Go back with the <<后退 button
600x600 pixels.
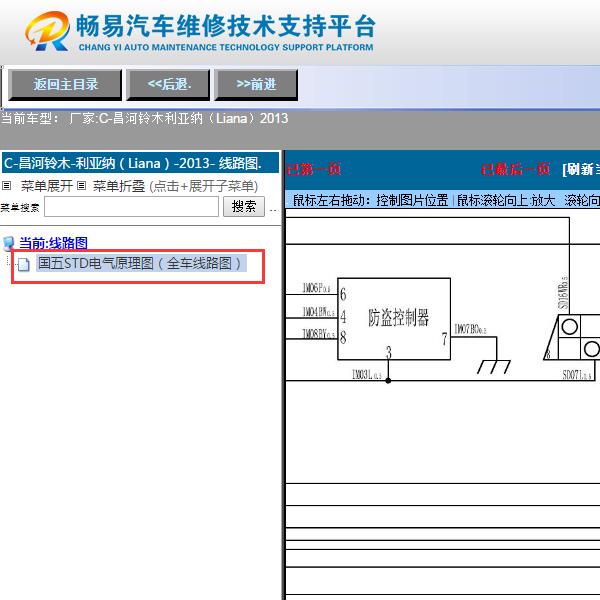(168, 85)
